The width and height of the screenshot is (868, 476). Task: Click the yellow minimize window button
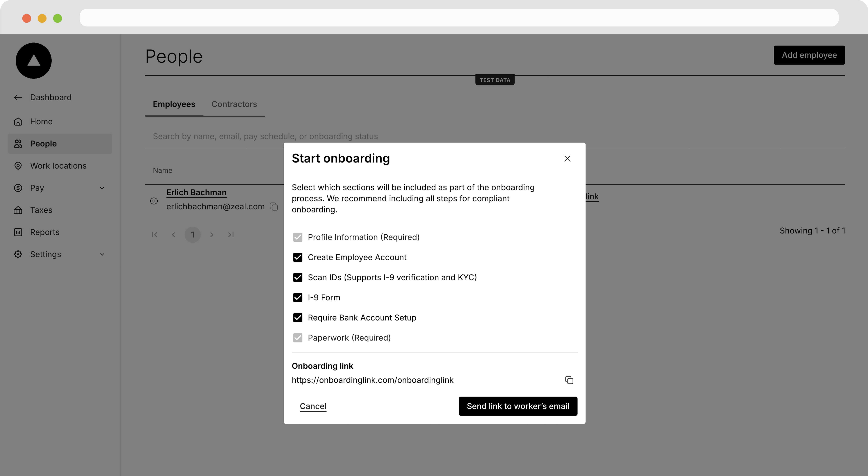coord(42,18)
